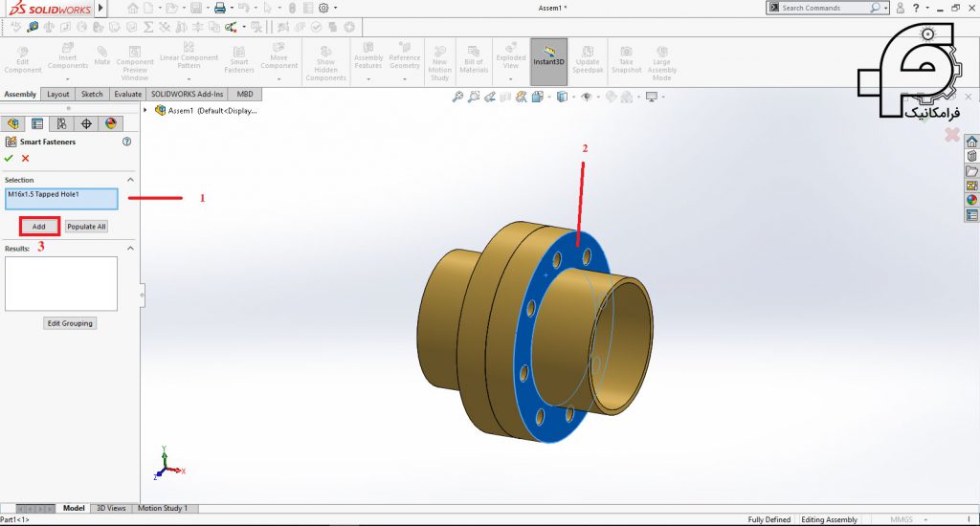Viewport: 980px width, 526px height.
Task: Expand SOLIDWORKS main menu arrow
Action: pos(100,8)
